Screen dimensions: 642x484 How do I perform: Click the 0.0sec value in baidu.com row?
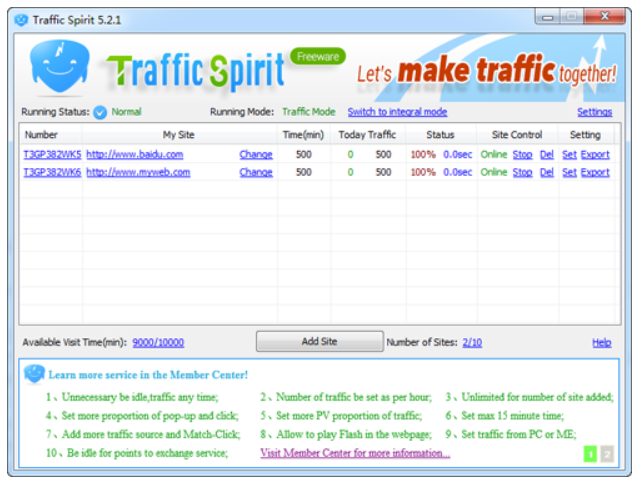[x=458, y=154]
